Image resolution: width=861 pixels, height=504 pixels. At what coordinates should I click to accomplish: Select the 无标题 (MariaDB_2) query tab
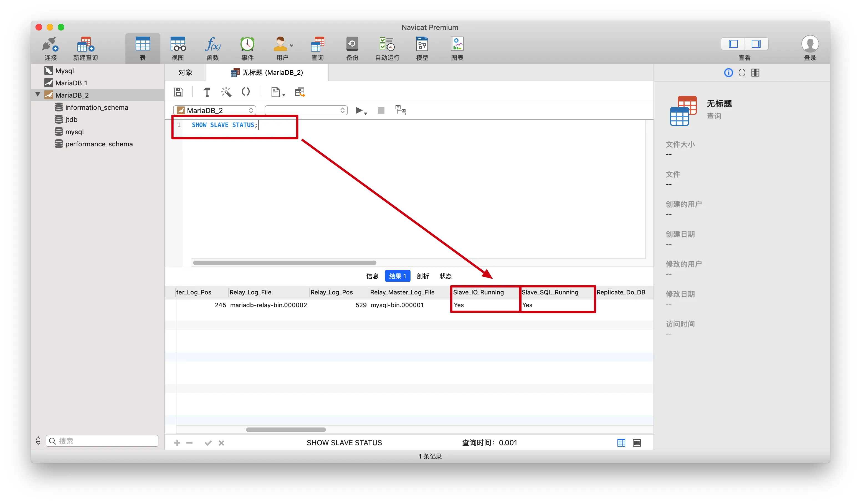coord(267,72)
